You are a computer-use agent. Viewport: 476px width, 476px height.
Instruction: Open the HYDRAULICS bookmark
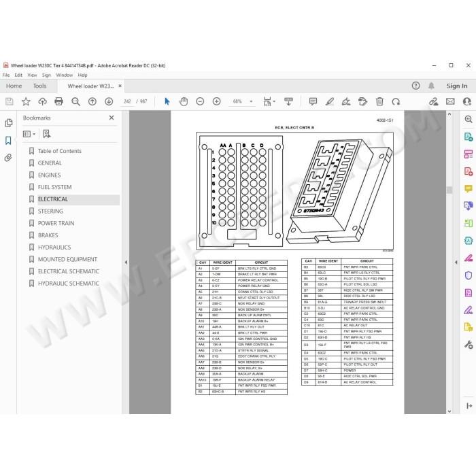click(54, 248)
